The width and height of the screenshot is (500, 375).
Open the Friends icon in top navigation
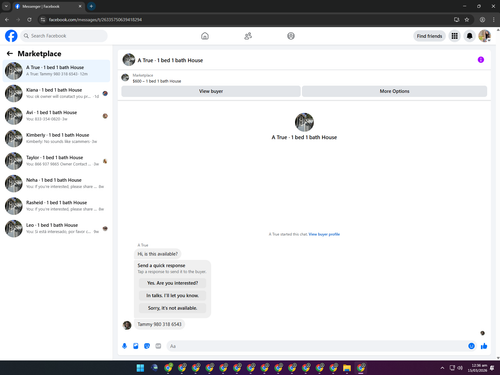coord(248,36)
